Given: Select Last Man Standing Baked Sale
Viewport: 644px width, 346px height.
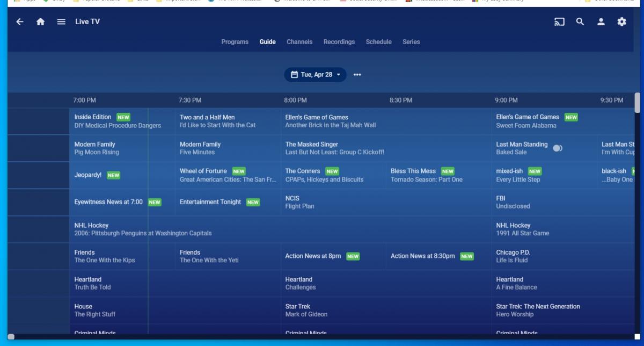Looking at the screenshot, I should tap(544, 148).
